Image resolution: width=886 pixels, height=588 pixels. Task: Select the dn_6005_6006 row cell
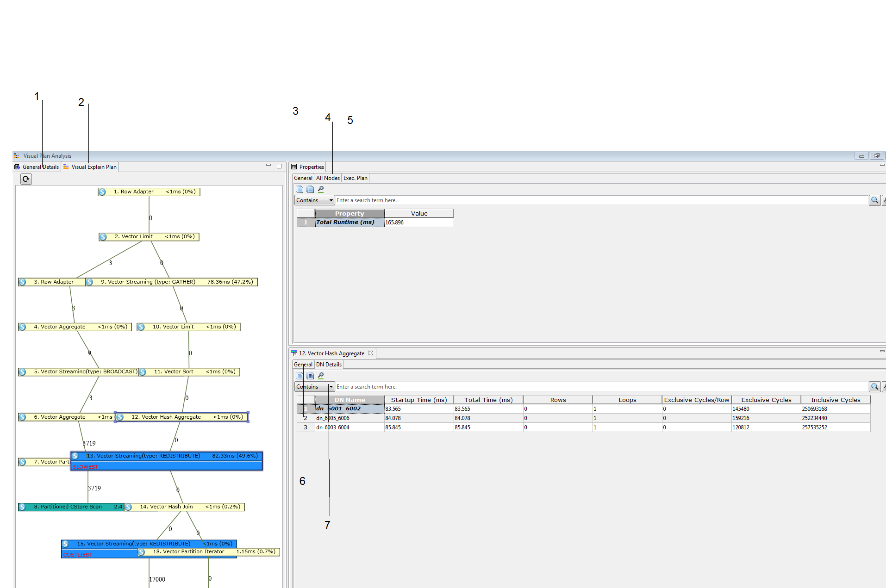tap(349, 418)
